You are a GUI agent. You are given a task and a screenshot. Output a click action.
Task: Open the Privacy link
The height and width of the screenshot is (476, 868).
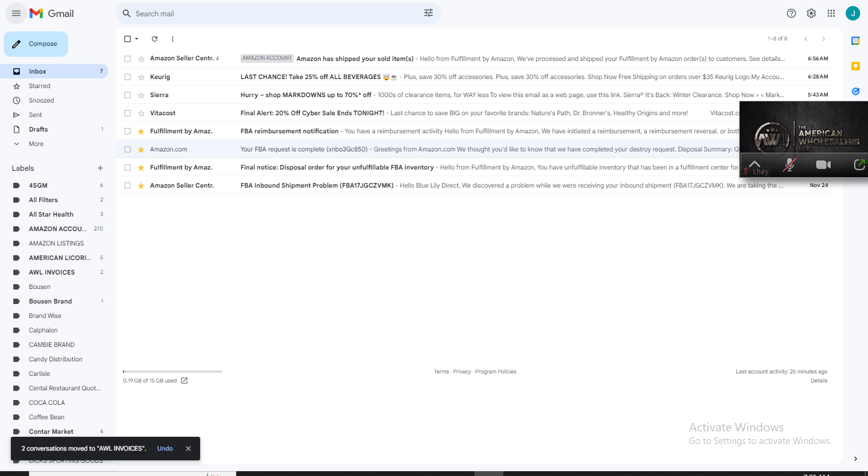point(462,372)
